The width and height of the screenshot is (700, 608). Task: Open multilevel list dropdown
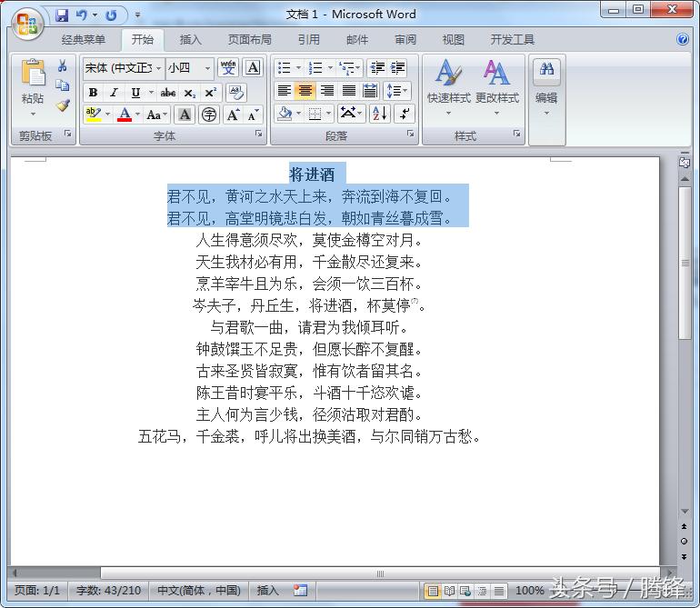pos(357,68)
